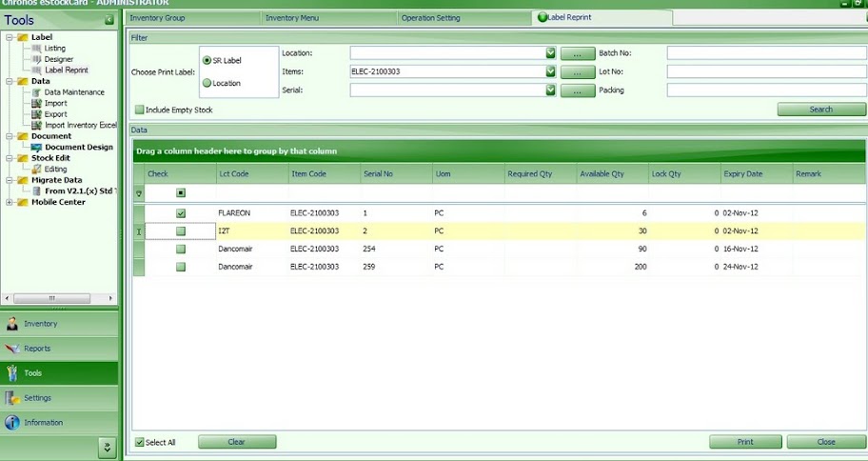
Task: Select the Location radio option
Action: [x=207, y=83]
